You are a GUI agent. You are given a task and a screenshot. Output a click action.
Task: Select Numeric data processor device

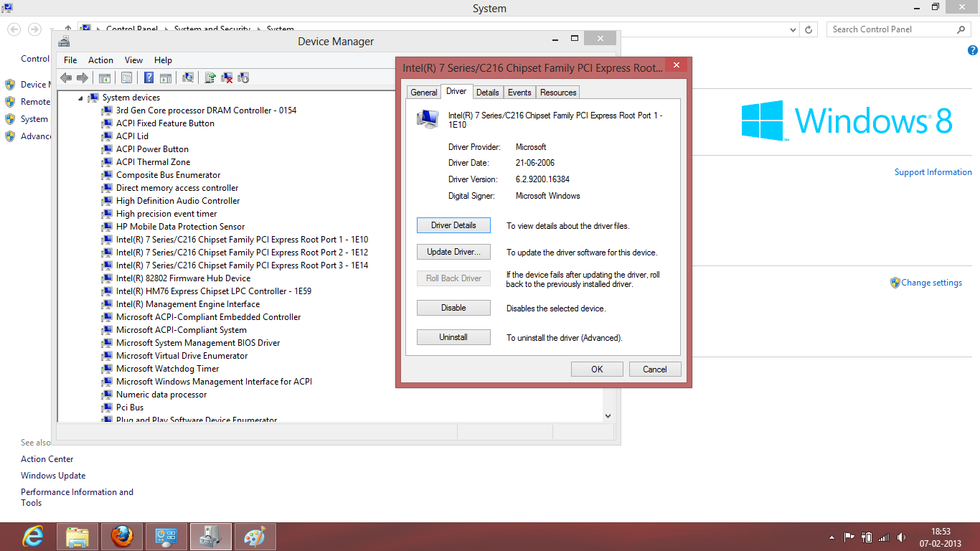[x=161, y=395]
